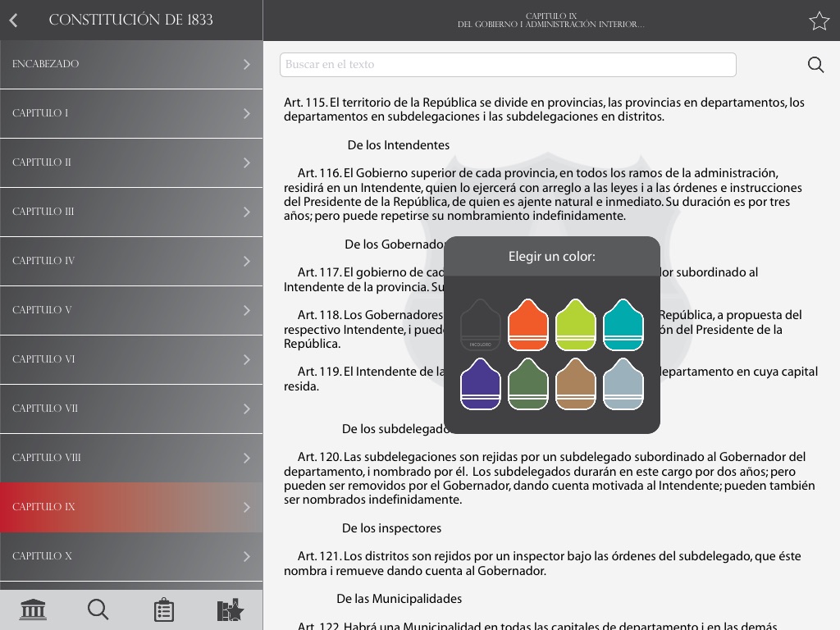Choose the orange highlighter color
840x630 pixels.
pyautogui.click(x=528, y=326)
